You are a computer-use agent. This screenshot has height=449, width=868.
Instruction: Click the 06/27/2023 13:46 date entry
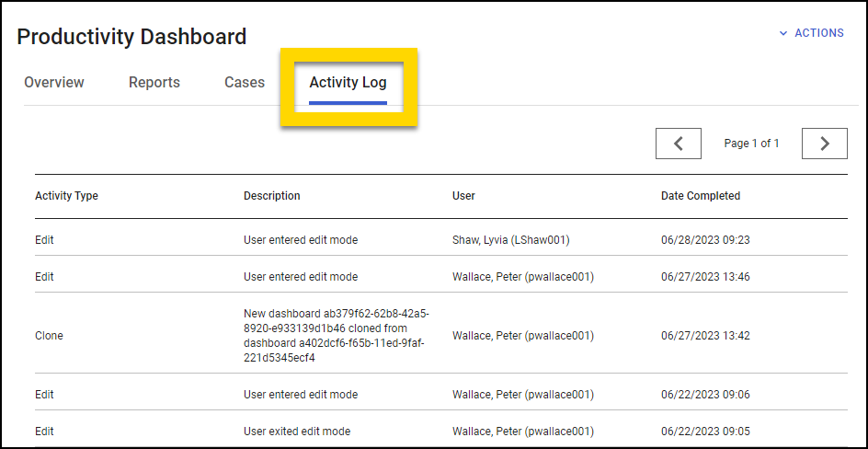[x=705, y=277]
